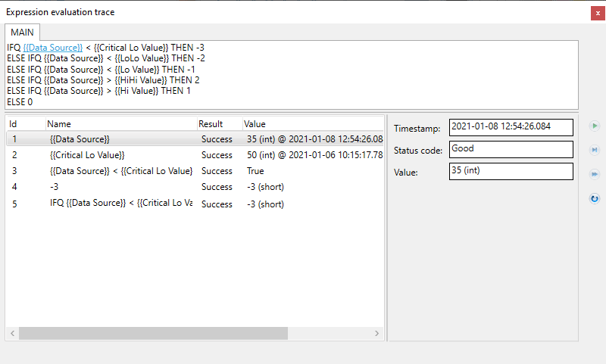The width and height of the screenshot is (606, 364).
Task: Click the Value column header
Action: coord(311,123)
